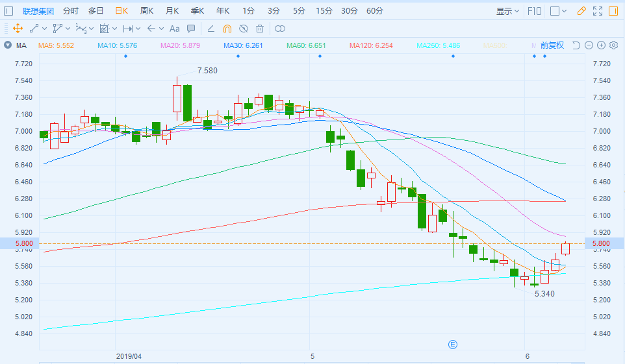Toggle the right side panel
This screenshot has height=364, width=625.
point(614,11)
